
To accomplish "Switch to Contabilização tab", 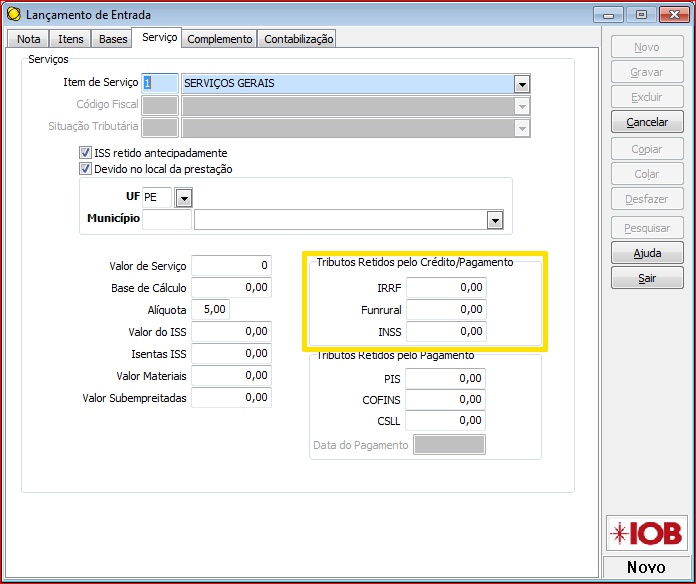I will (x=298, y=39).
